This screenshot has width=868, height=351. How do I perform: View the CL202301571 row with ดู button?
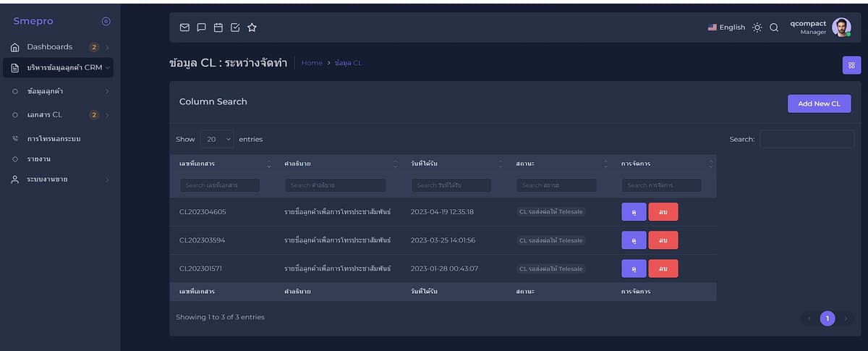tap(634, 268)
